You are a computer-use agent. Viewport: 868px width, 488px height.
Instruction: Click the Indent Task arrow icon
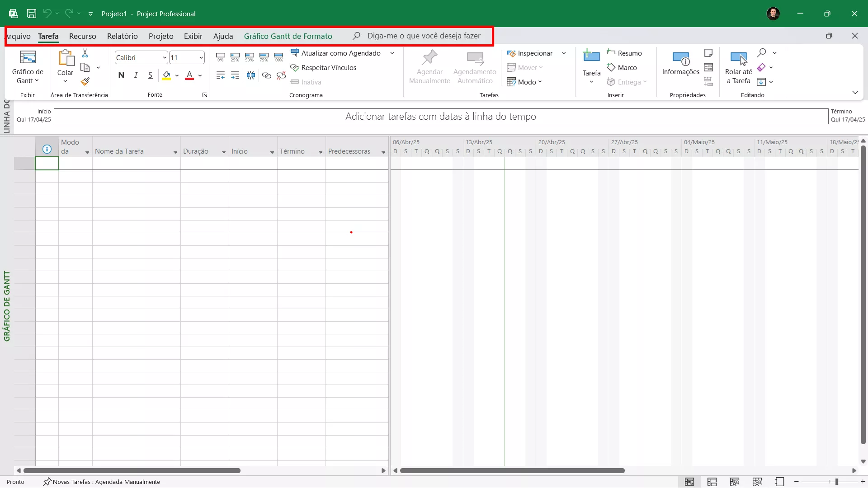(235, 75)
